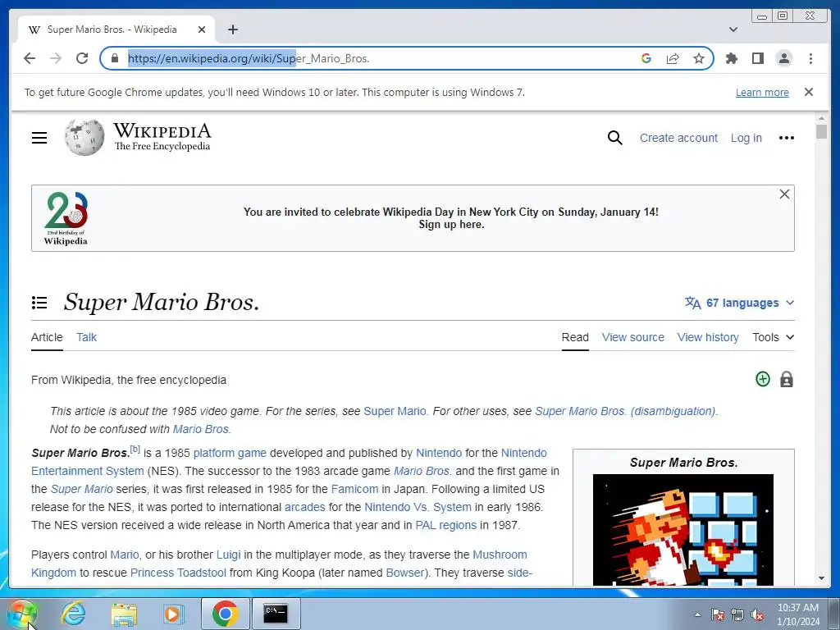Toggle the Chrome side panel
840x630 pixels.
click(x=757, y=58)
